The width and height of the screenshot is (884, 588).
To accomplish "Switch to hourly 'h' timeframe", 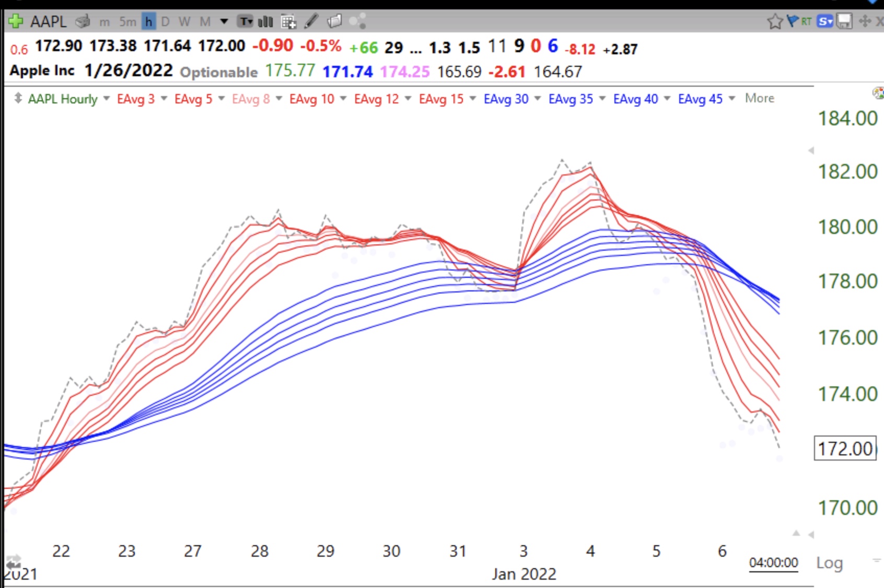I will click(149, 21).
